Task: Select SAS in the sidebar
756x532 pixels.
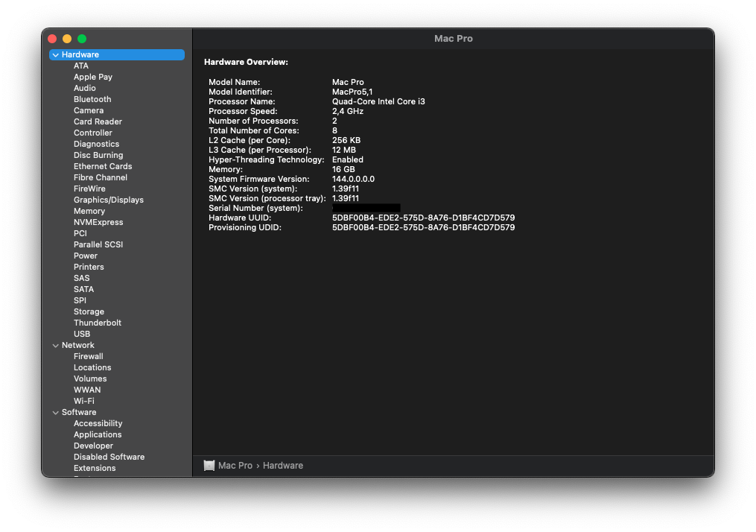Action: 81,278
